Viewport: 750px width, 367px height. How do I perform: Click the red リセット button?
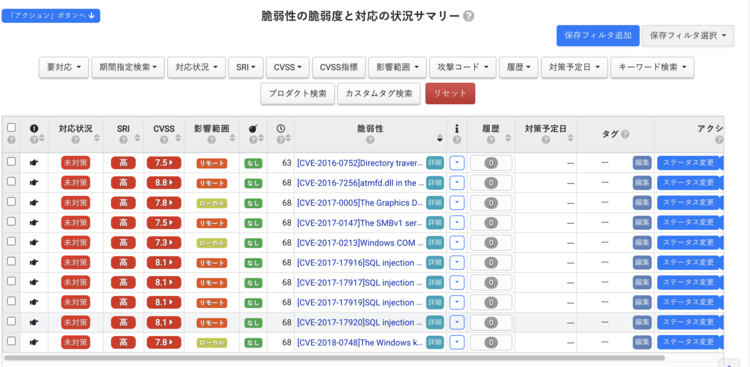450,93
